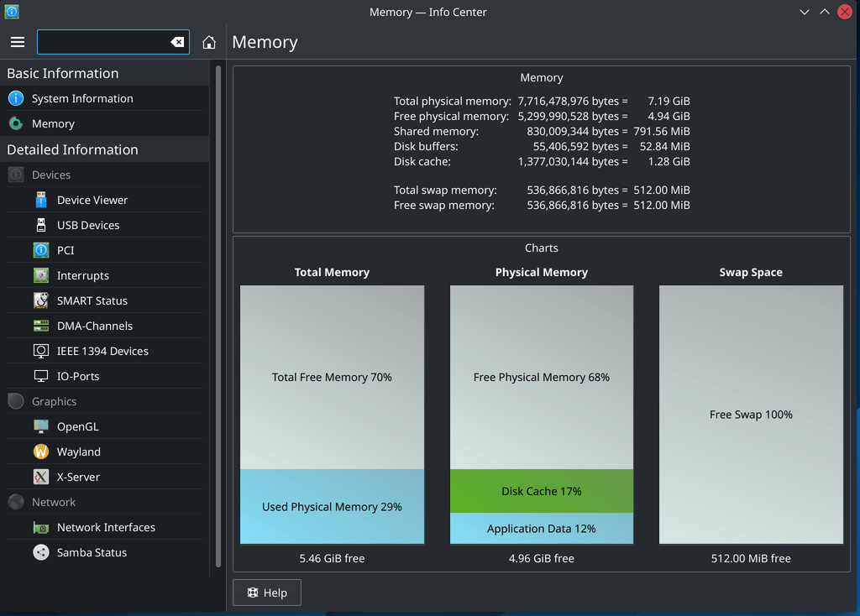
Task: Clear the search field text
Action: tap(177, 42)
